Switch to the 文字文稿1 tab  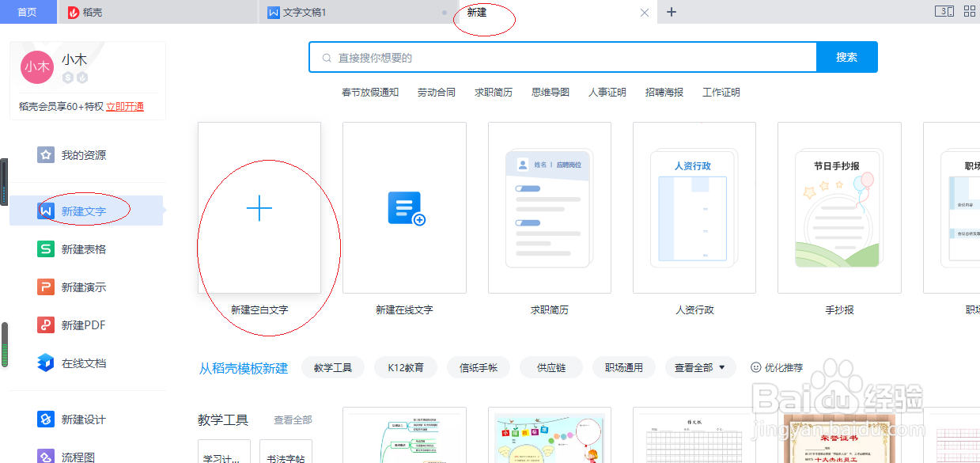[x=358, y=12]
